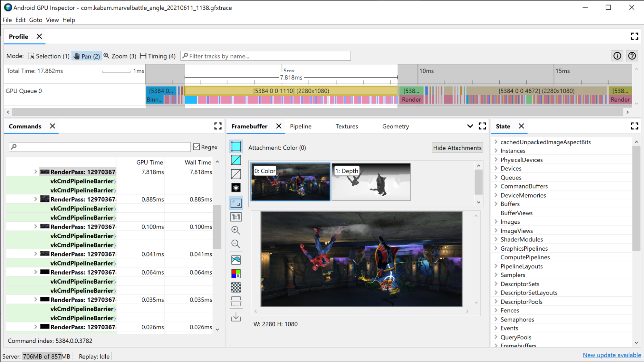Click the color channels icon in Framebuffer toolbar

pyautogui.click(x=236, y=274)
